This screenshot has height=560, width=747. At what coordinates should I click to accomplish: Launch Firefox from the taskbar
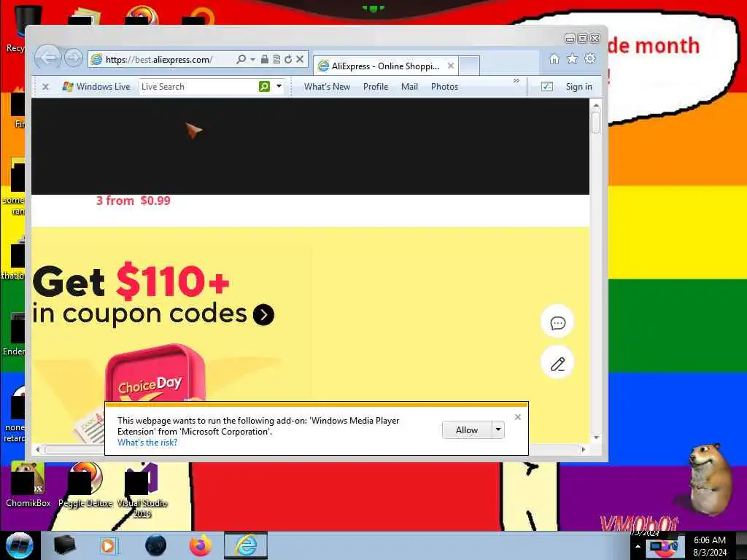pyautogui.click(x=201, y=545)
